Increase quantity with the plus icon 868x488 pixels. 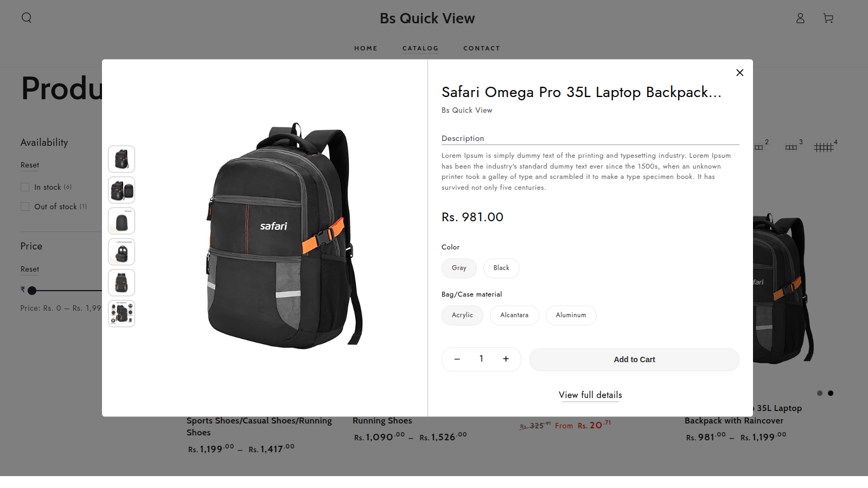click(x=506, y=359)
